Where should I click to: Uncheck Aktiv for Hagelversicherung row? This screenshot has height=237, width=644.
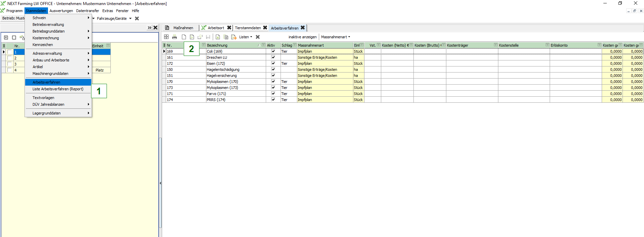273,76
